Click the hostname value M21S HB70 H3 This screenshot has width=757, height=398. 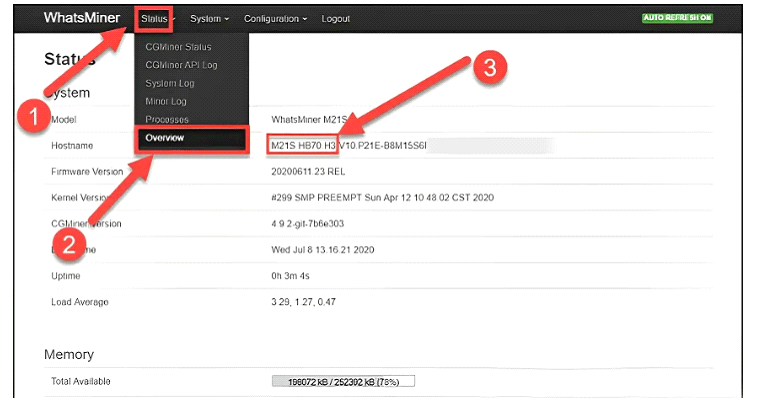click(x=303, y=145)
